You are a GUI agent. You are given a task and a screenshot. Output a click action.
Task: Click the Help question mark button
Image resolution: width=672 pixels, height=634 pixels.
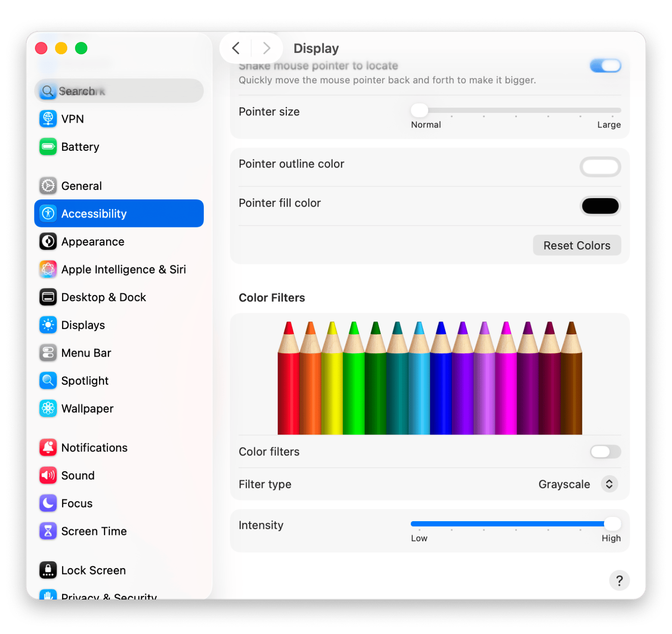[x=619, y=580]
